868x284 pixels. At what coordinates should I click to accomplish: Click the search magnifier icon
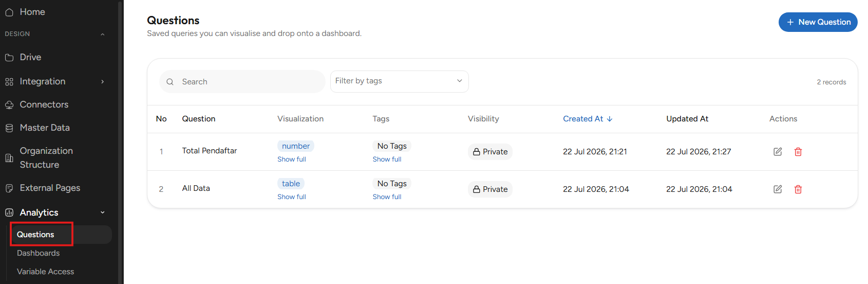point(170,82)
